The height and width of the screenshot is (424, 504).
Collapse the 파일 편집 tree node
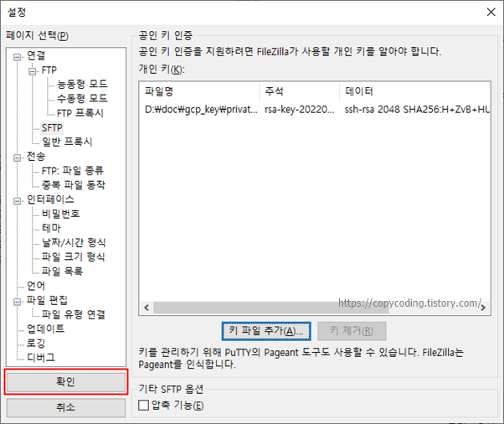pos(17,302)
